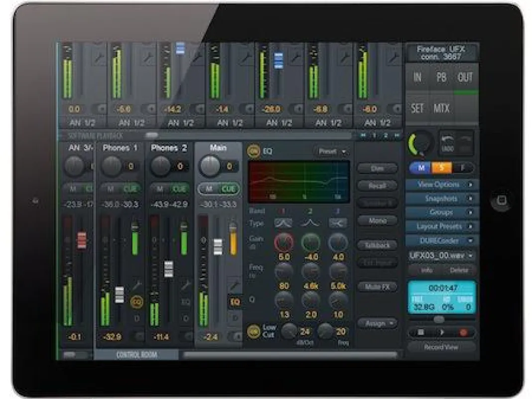Expand the View Options section
The image size is (532, 399).
click(x=442, y=185)
